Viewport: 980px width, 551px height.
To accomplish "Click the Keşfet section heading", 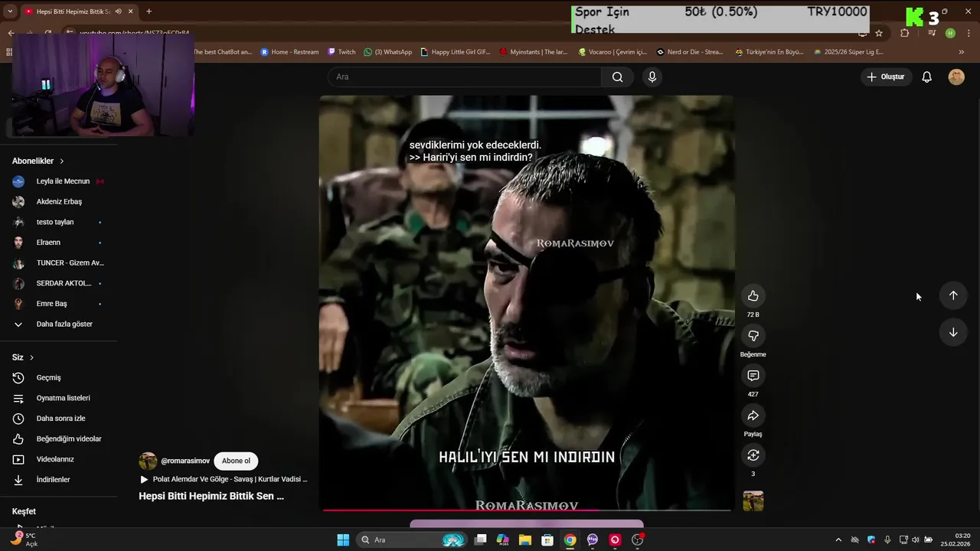I will 24,511.
